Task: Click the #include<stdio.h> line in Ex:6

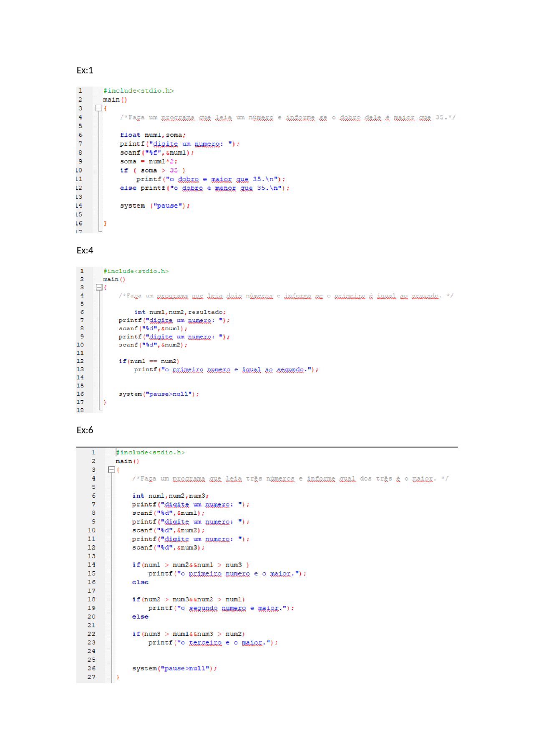Action: [x=150, y=453]
